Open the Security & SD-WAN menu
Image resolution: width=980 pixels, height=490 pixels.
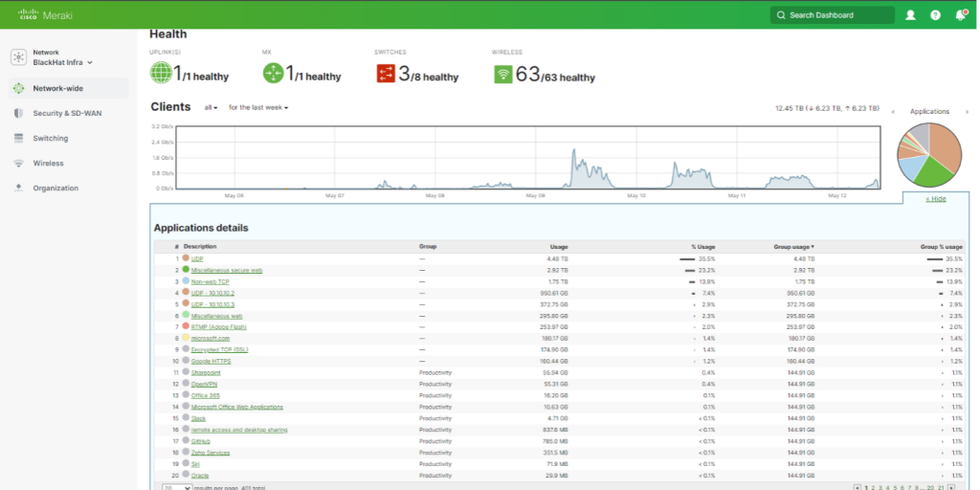point(67,113)
